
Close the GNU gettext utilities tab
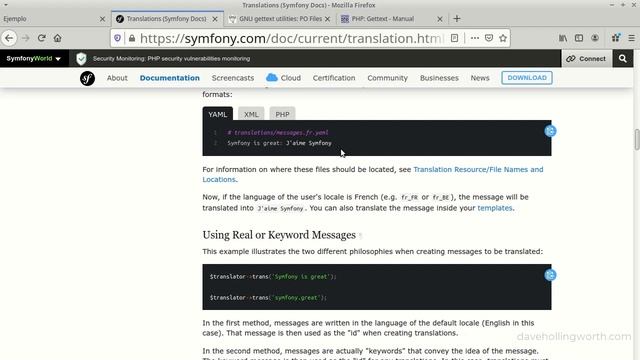click(327, 19)
